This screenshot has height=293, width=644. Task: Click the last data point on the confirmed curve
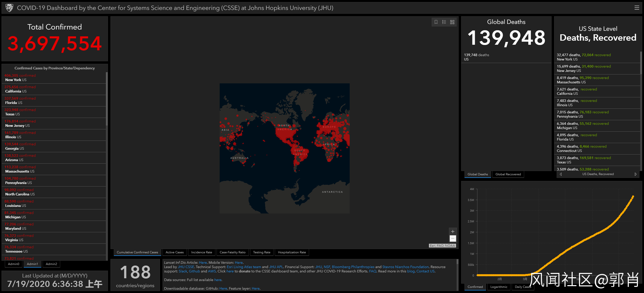[x=633, y=196]
